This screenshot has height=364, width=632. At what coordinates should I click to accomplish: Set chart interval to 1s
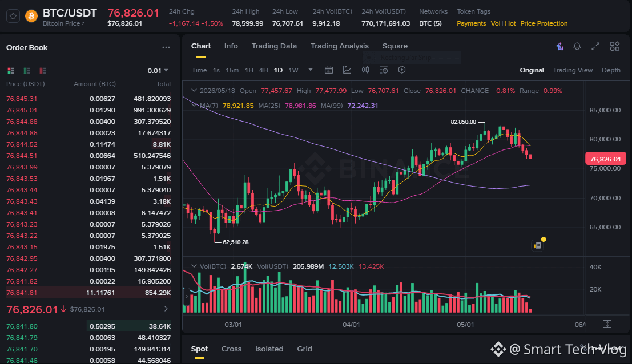click(x=216, y=70)
